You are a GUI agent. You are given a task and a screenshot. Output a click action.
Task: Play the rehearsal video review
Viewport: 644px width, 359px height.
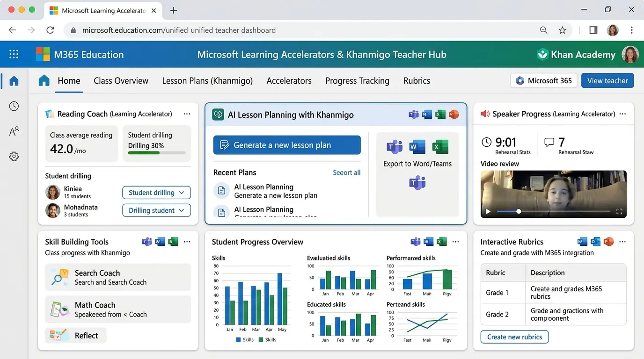coord(488,211)
